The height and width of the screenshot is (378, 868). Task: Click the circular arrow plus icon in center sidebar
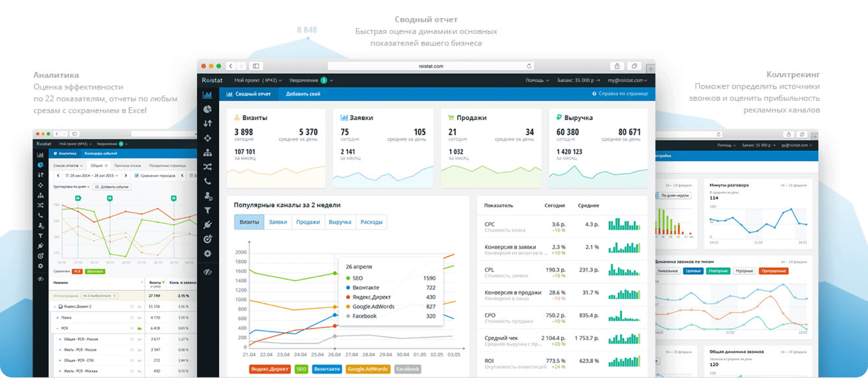(x=208, y=239)
